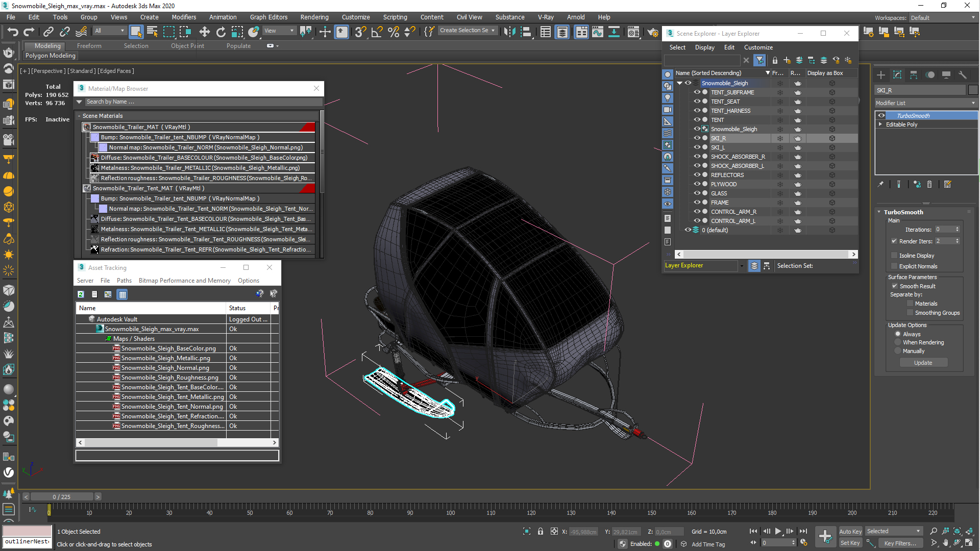Collapse the TurboSmooth rollout

tap(879, 212)
